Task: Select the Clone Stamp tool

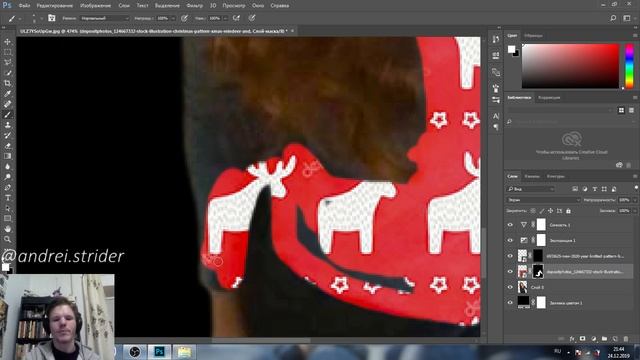Action: pos(7,125)
